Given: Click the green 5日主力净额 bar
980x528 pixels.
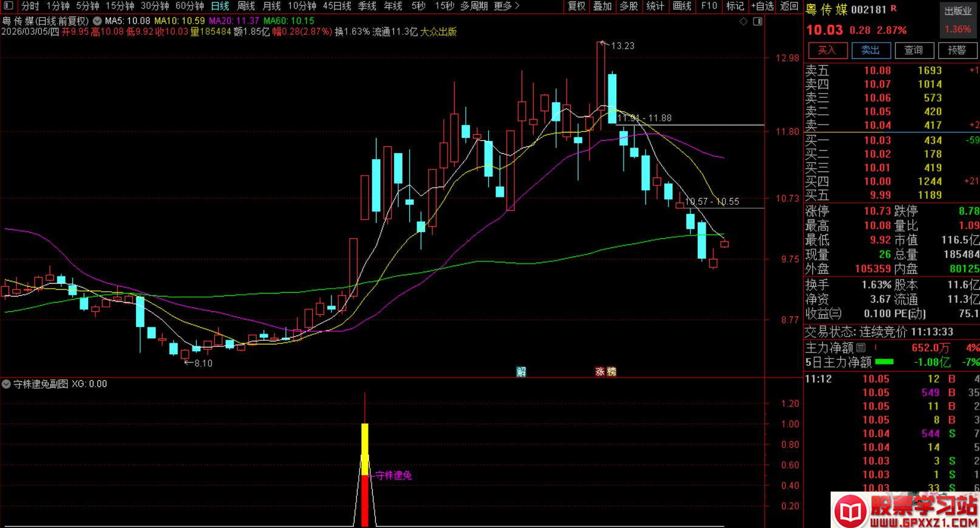Looking at the screenshot, I should [x=884, y=362].
